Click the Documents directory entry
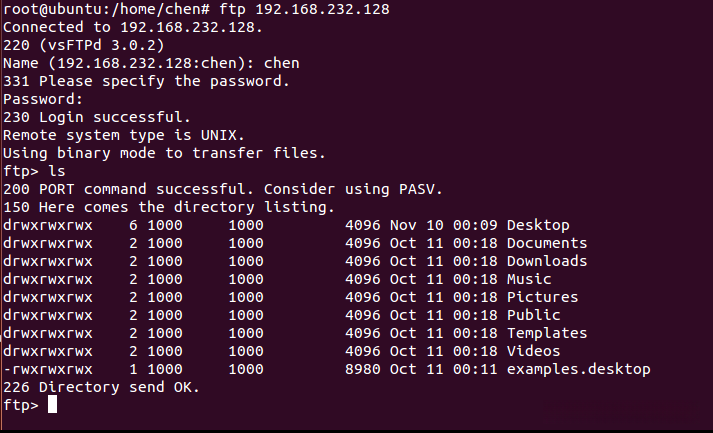Viewport: 713px width, 433px height. point(547,243)
